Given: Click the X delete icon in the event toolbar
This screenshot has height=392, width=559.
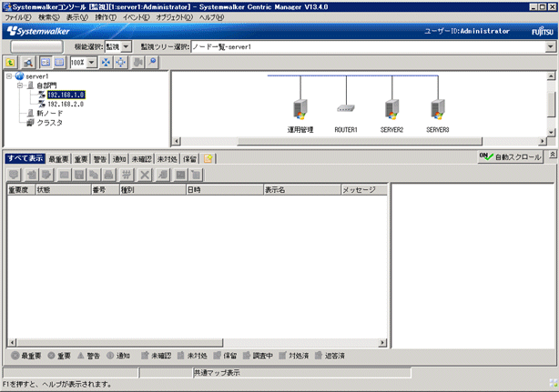Looking at the screenshot, I should coord(145,175).
